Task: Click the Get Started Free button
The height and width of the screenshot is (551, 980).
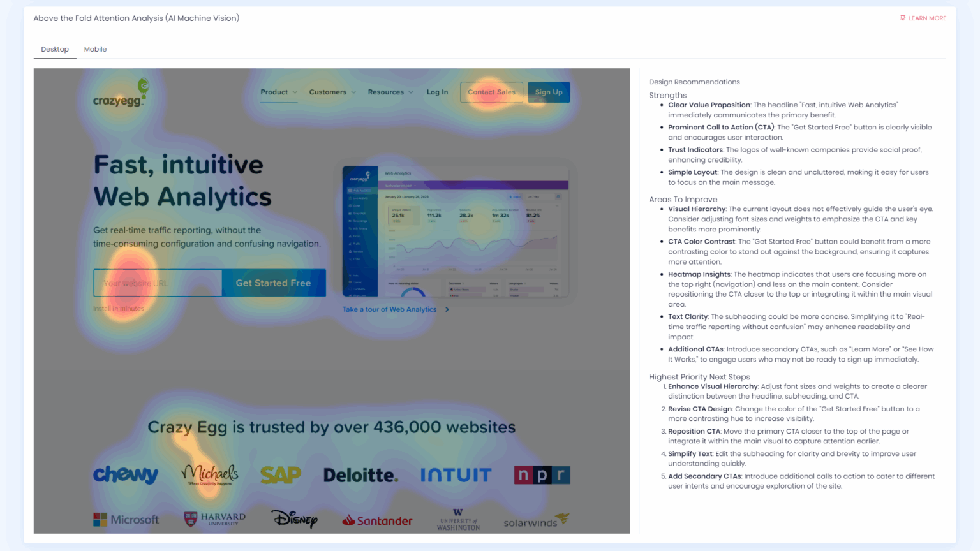Action: [x=274, y=283]
